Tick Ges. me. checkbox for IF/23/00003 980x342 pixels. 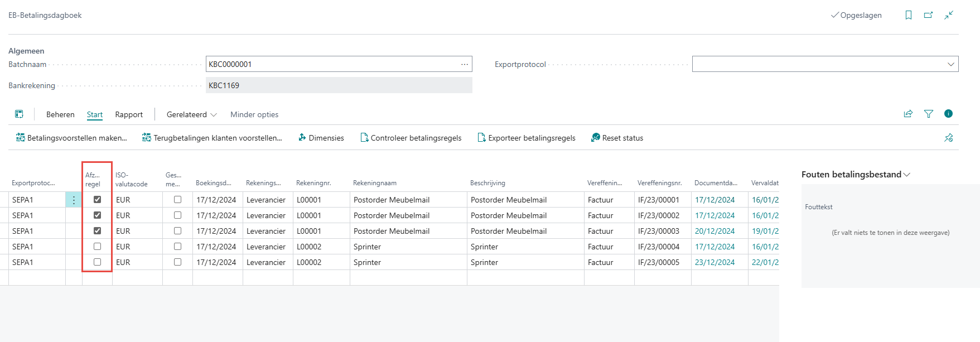point(177,231)
